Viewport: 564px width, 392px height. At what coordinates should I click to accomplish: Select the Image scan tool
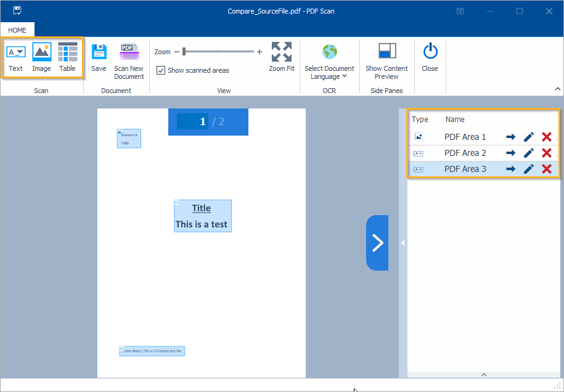[41, 58]
